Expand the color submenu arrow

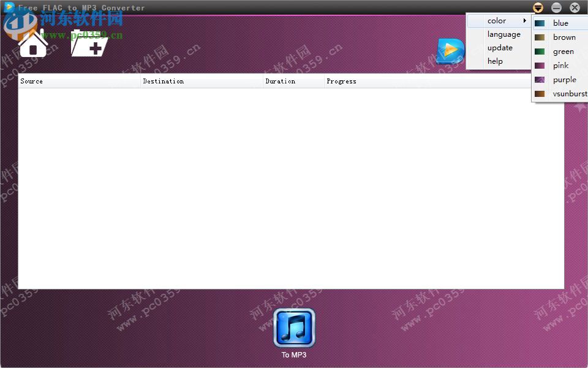[x=526, y=20]
